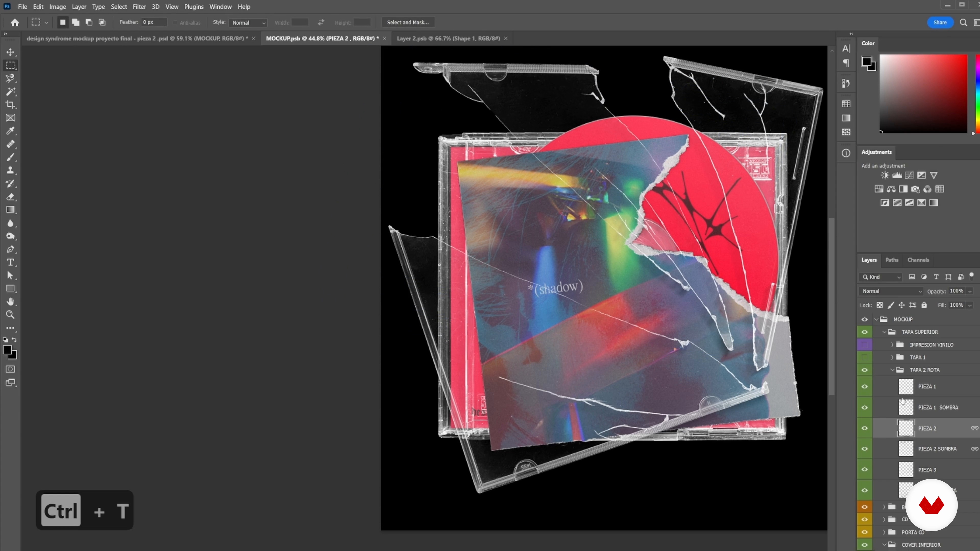
Task: Click the PIEZA 3 layer thumbnail
Action: 905,470
